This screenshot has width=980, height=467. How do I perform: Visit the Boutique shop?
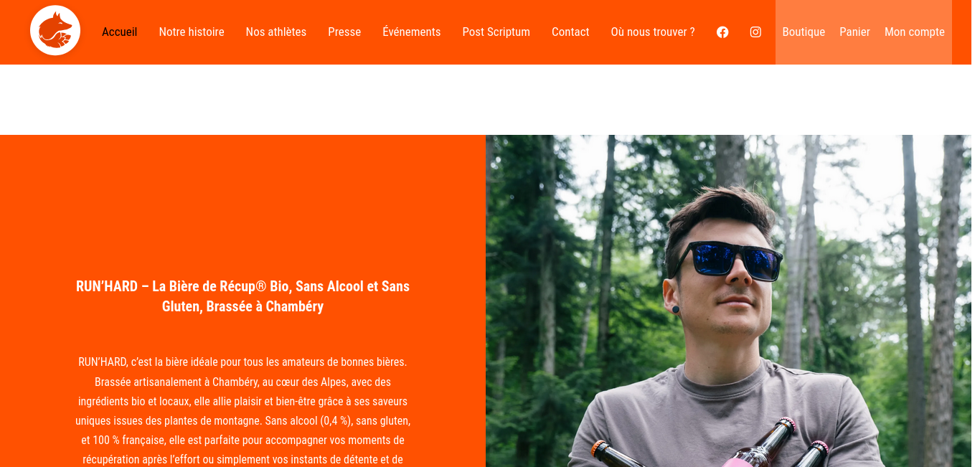point(804,32)
